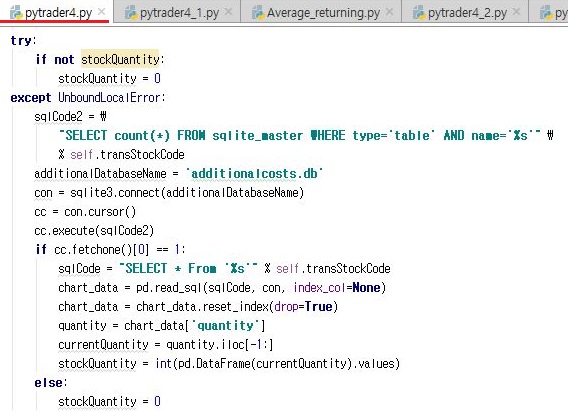568x411 pixels.
Task: Click the Python file icon on pytrader4_1.py tab
Action: (x=131, y=13)
